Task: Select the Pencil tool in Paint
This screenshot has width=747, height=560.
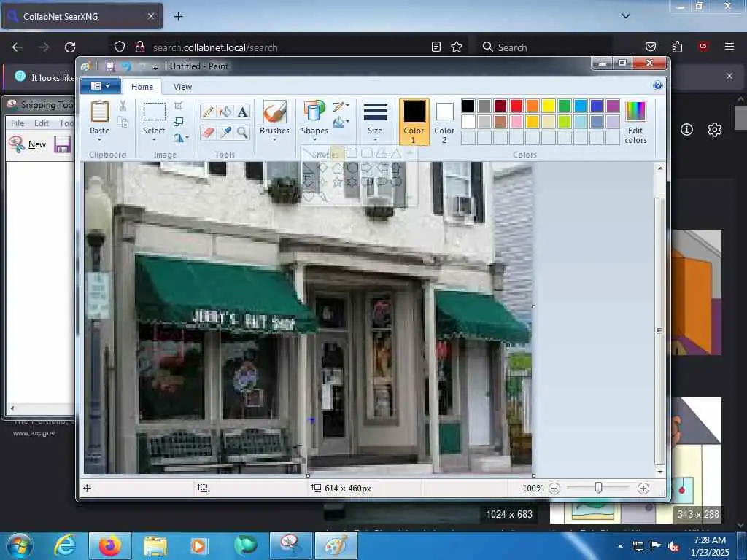Action: point(208,112)
